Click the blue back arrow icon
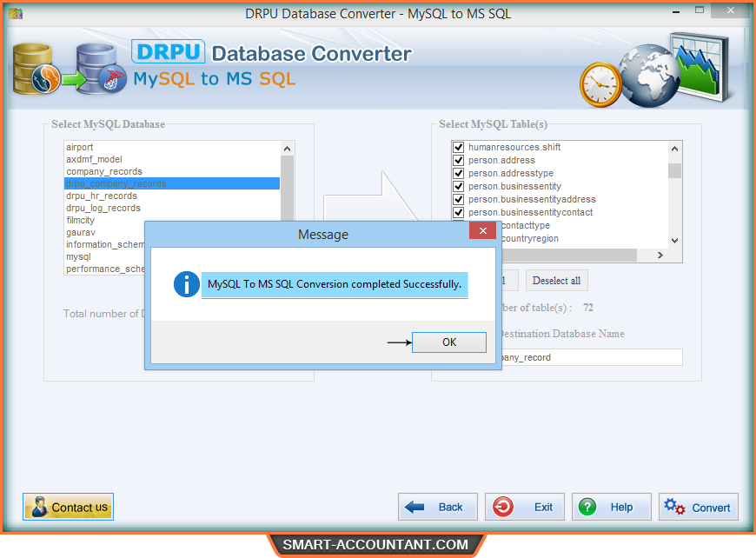 pos(414,507)
